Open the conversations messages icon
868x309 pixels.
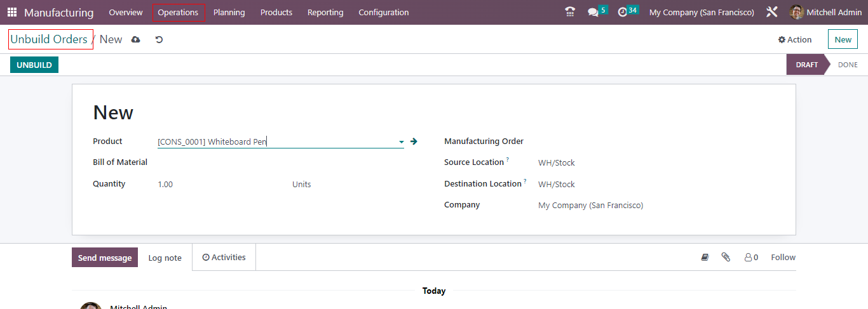click(x=593, y=12)
